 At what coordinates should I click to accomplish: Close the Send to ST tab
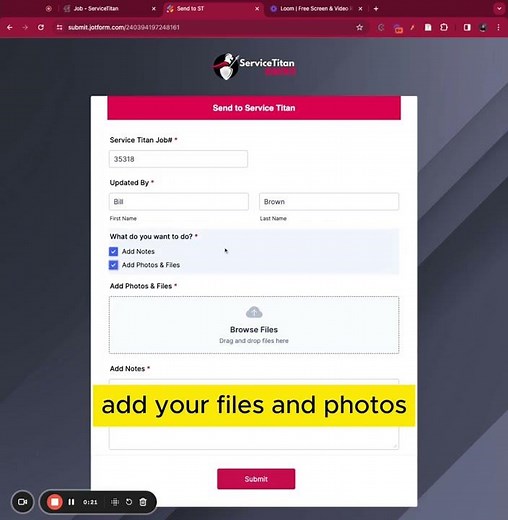coord(257,9)
